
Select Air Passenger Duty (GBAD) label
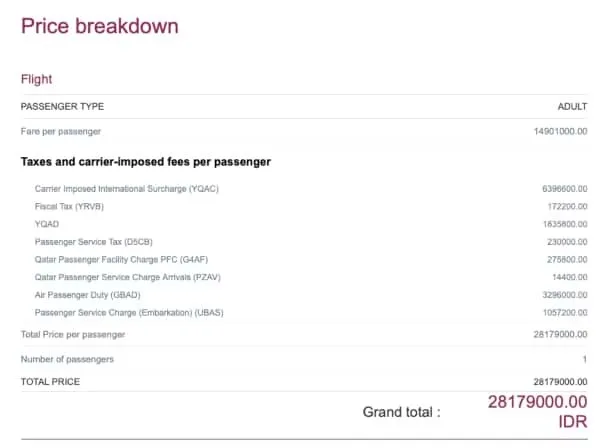(x=89, y=295)
